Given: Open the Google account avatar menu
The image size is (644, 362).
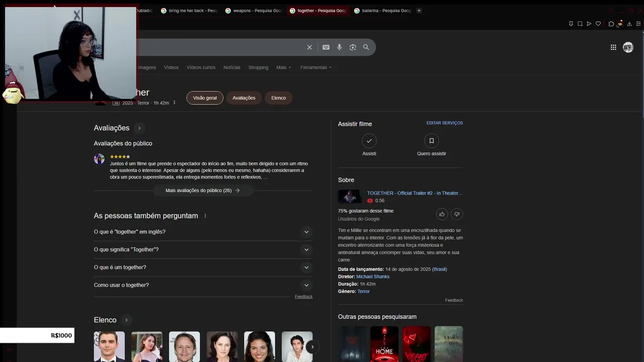Looking at the screenshot, I should pos(628,47).
